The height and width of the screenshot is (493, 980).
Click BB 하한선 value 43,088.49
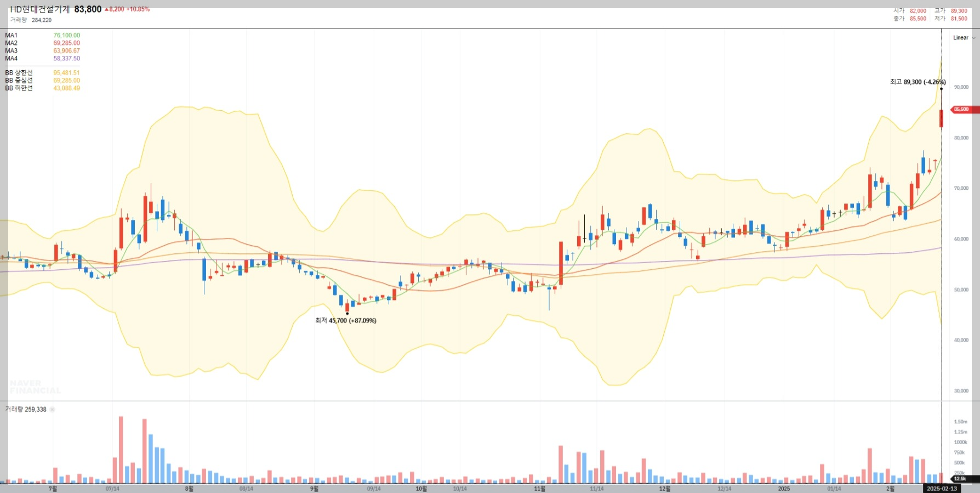click(66, 88)
